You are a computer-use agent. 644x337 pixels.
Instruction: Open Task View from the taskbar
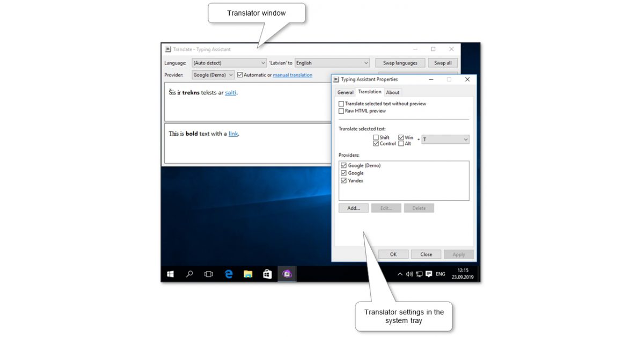(x=208, y=274)
